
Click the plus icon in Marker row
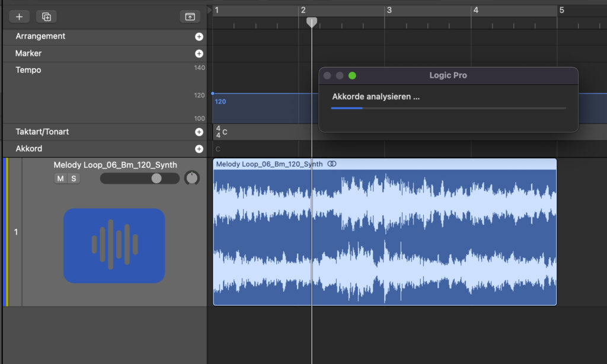tap(199, 53)
